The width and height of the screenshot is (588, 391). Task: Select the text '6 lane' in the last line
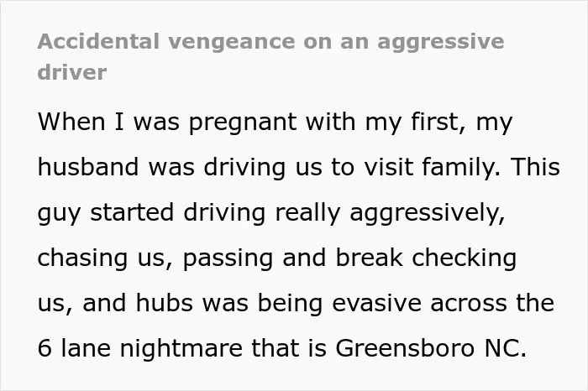[74, 348]
